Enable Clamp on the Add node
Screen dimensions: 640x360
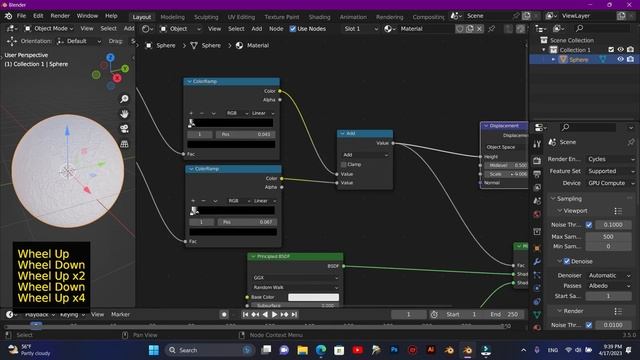(344, 164)
